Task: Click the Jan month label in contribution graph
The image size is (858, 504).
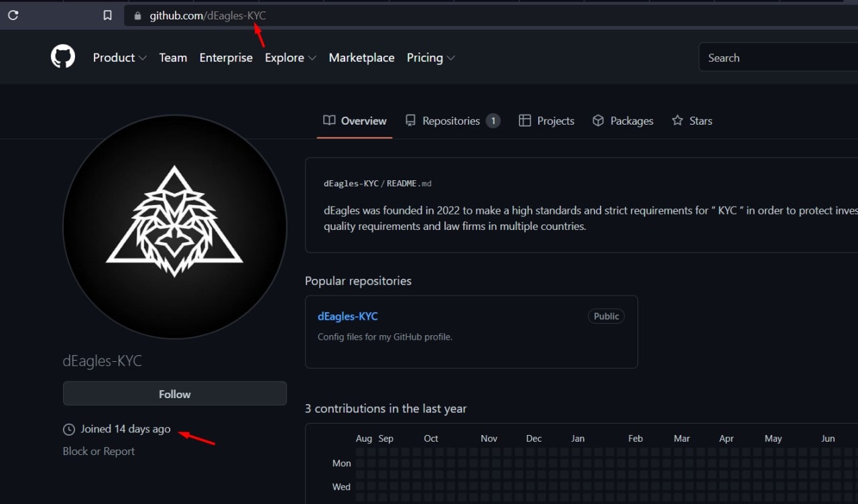Action: pyautogui.click(x=578, y=438)
